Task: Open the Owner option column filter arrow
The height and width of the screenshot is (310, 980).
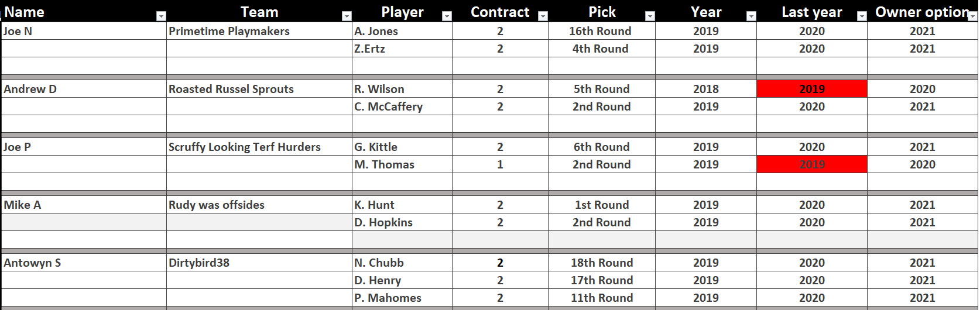Action: [972, 16]
